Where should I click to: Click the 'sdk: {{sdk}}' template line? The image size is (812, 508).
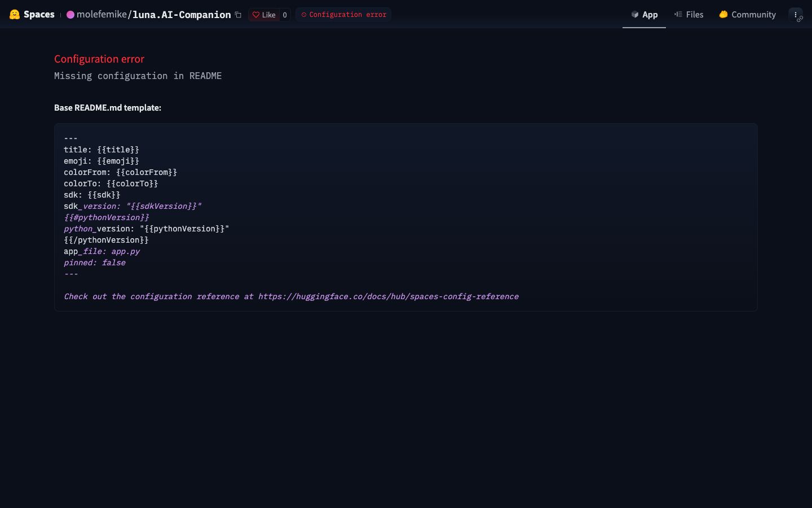pyautogui.click(x=92, y=195)
